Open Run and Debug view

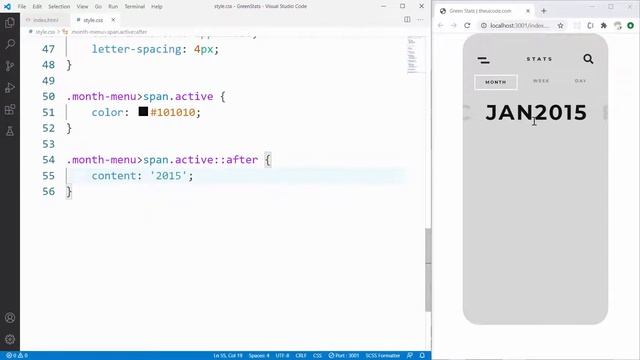(x=10, y=88)
